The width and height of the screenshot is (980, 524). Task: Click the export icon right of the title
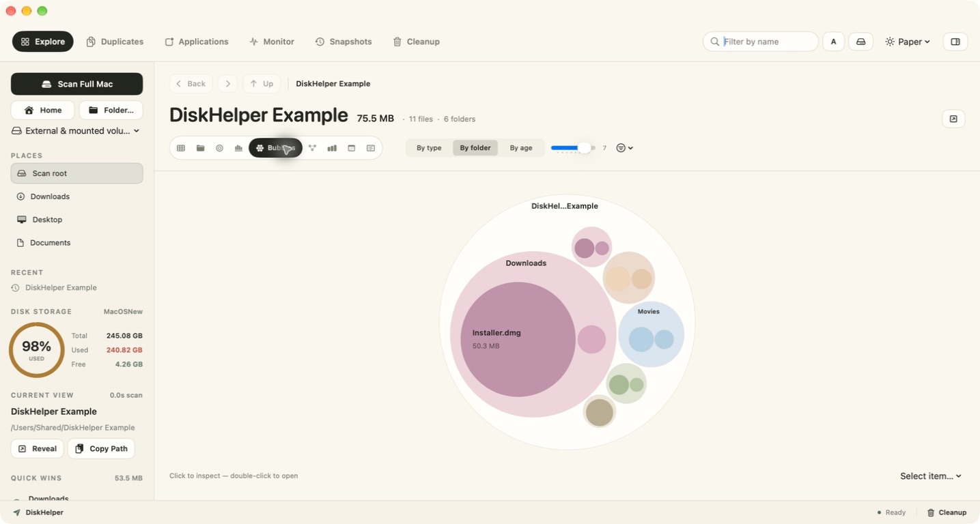(x=953, y=119)
